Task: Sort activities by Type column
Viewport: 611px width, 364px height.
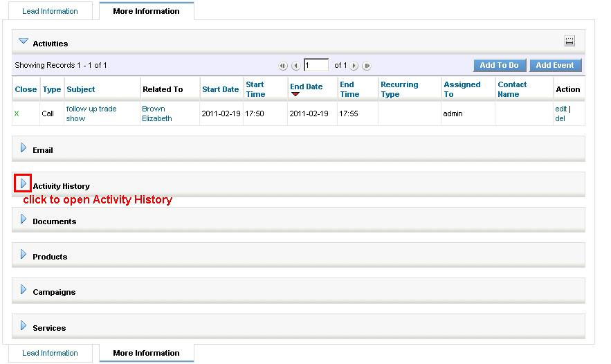Action: pos(52,89)
